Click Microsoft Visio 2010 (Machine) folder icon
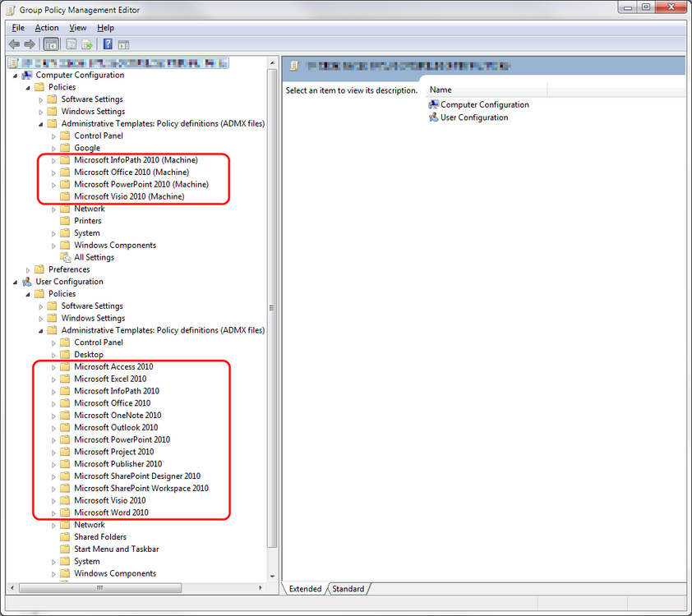 point(65,196)
